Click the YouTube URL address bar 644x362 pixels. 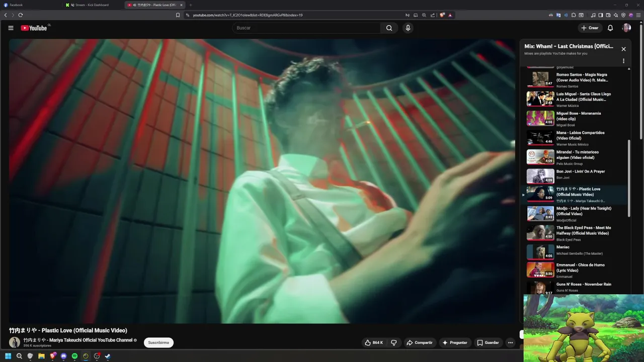click(x=294, y=15)
